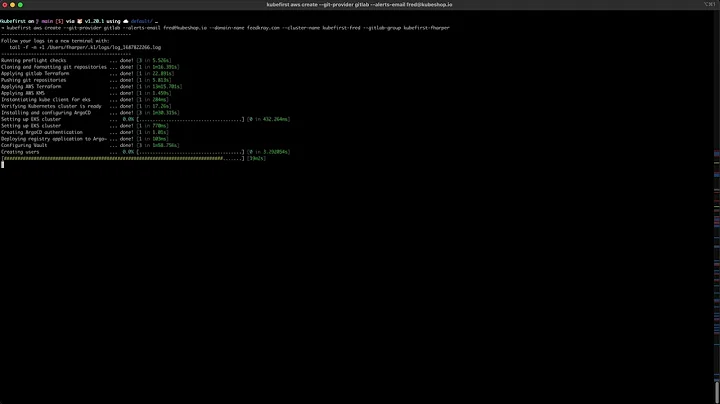Click the scrollbar thumb at right edge
This screenshot has height=404, width=720.
(717, 391)
